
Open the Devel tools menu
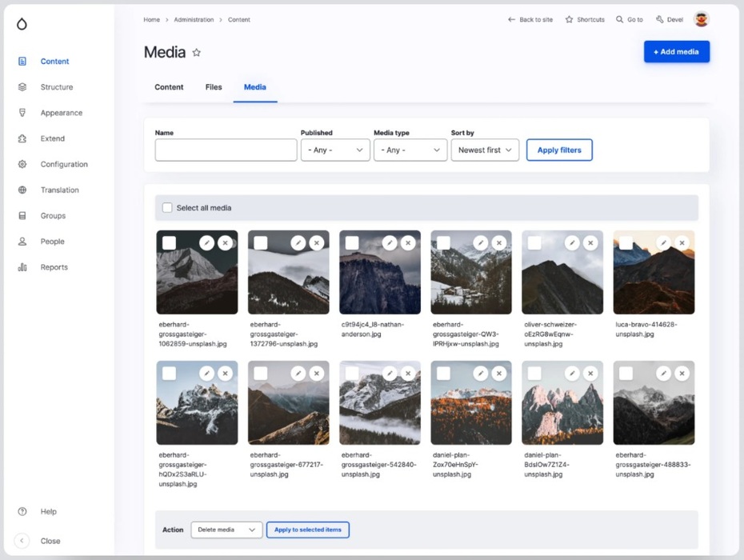[x=670, y=19]
